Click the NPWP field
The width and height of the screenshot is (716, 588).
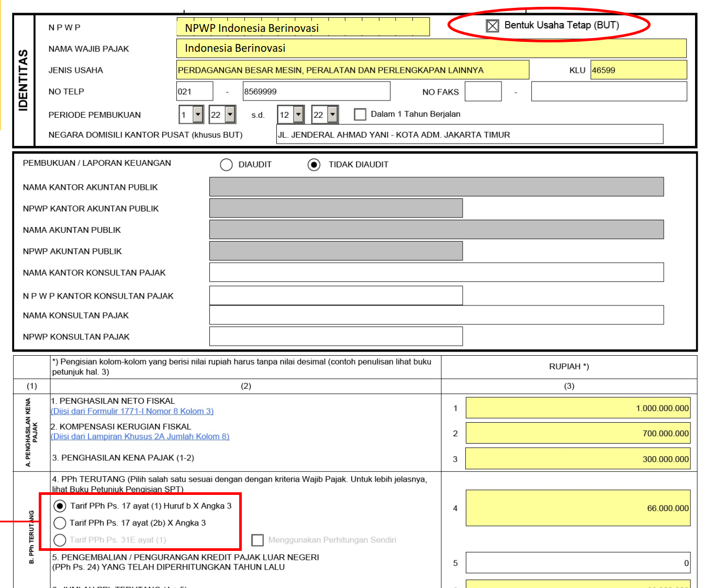(303, 27)
